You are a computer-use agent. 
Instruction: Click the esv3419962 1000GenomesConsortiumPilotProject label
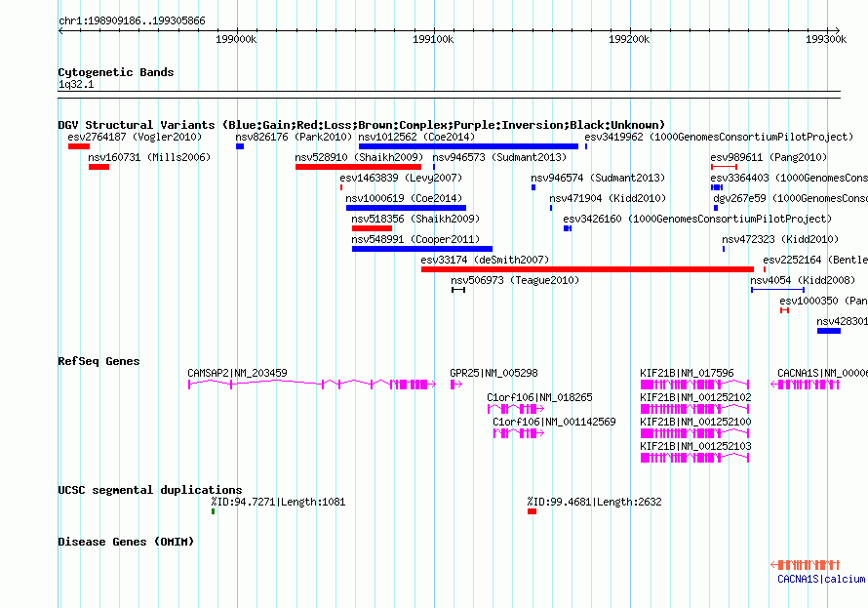click(x=719, y=137)
